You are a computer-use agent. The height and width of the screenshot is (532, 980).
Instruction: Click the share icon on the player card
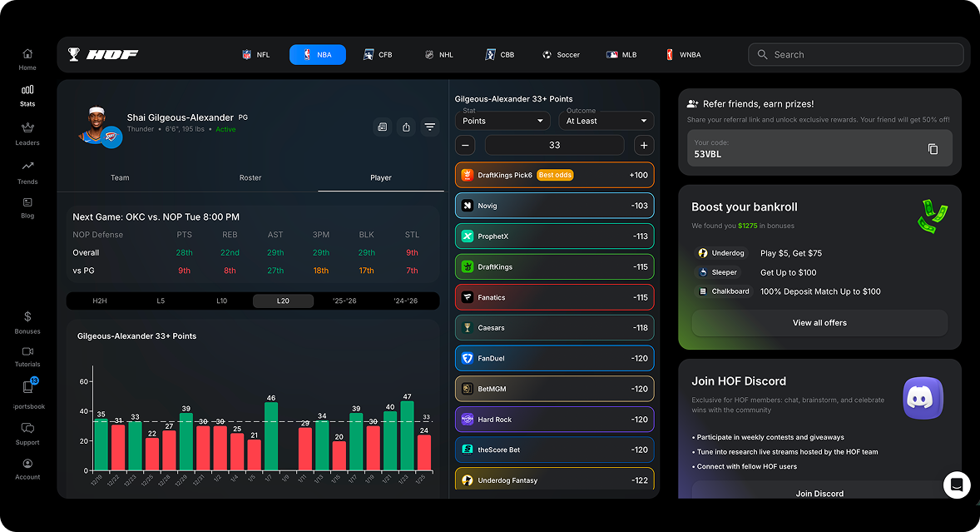[x=406, y=127]
